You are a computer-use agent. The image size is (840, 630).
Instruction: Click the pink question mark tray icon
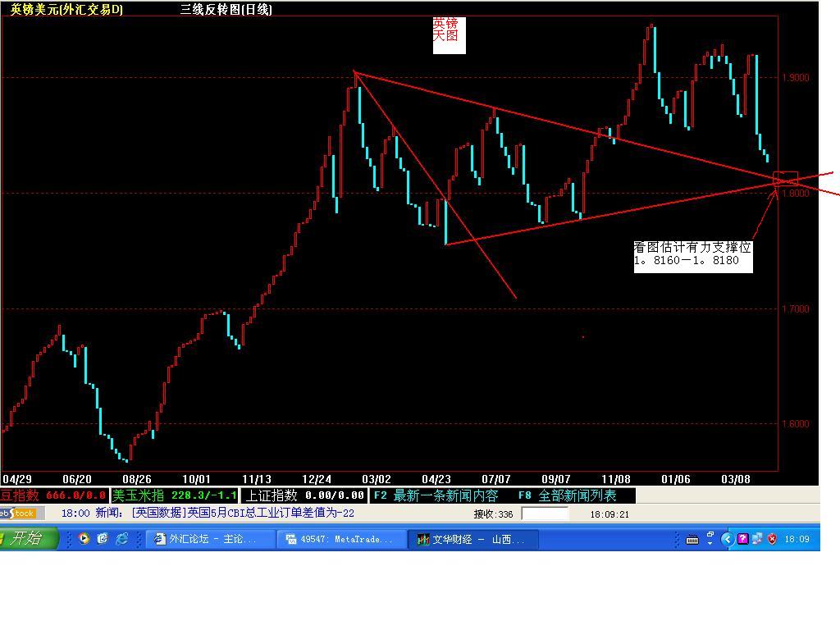[x=742, y=539]
